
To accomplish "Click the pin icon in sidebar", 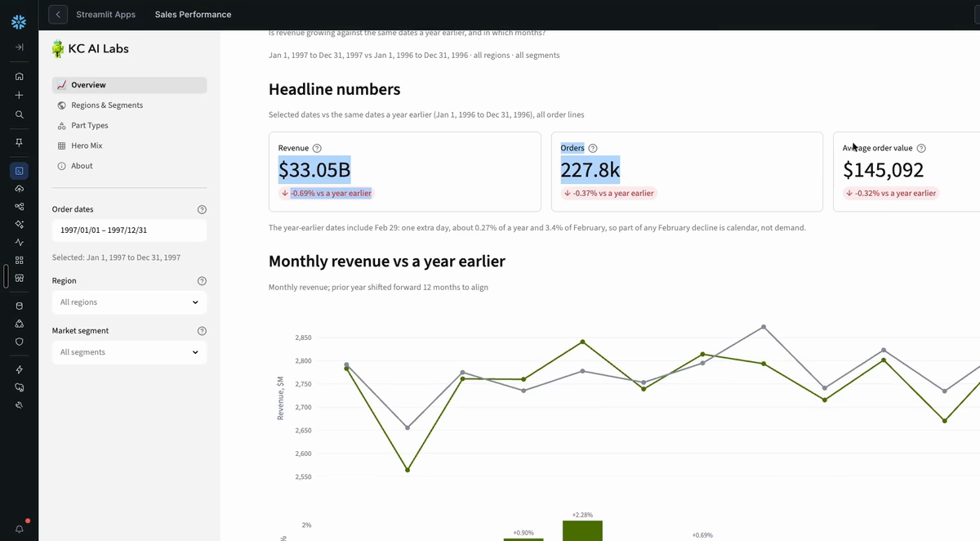I will (x=19, y=142).
